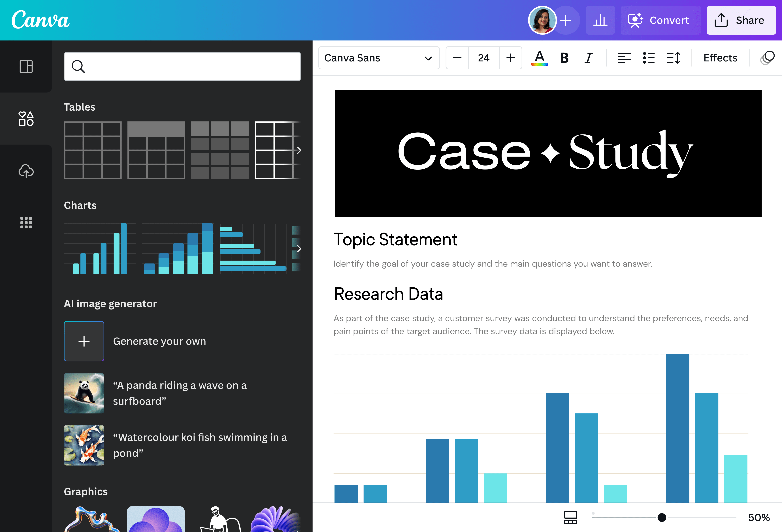Expand the Charts carousel with the chevron

click(x=299, y=249)
